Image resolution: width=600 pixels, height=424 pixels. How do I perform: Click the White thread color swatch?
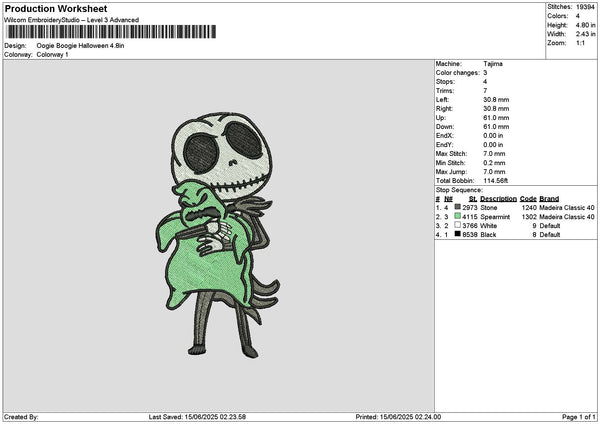pos(457,225)
